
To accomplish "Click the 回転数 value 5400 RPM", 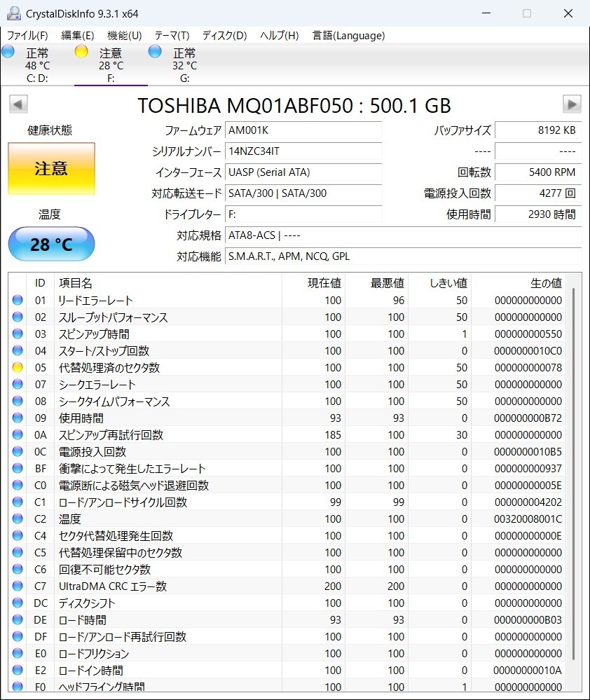I will tap(538, 172).
